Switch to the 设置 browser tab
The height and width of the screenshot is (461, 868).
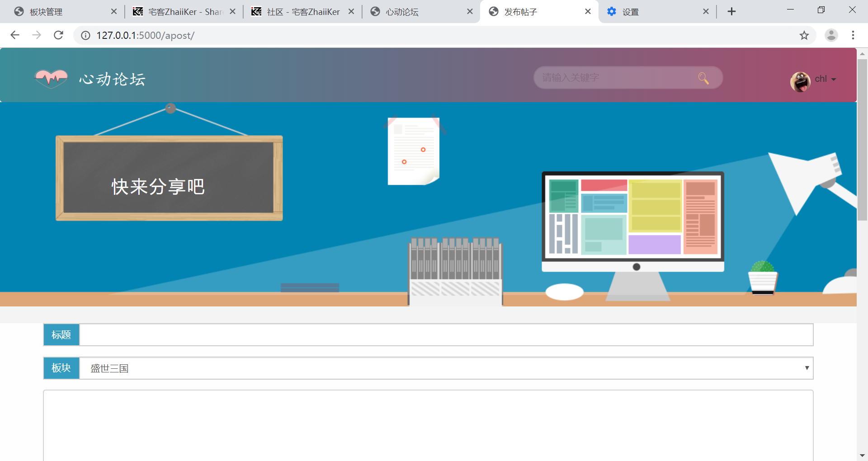pos(658,12)
